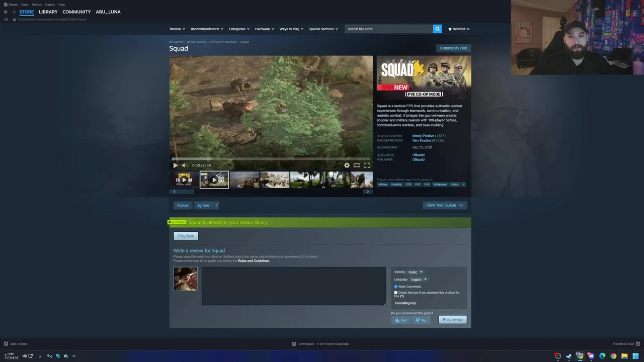Check the received product for free box
The width and height of the screenshot is (644, 362).
click(x=395, y=293)
